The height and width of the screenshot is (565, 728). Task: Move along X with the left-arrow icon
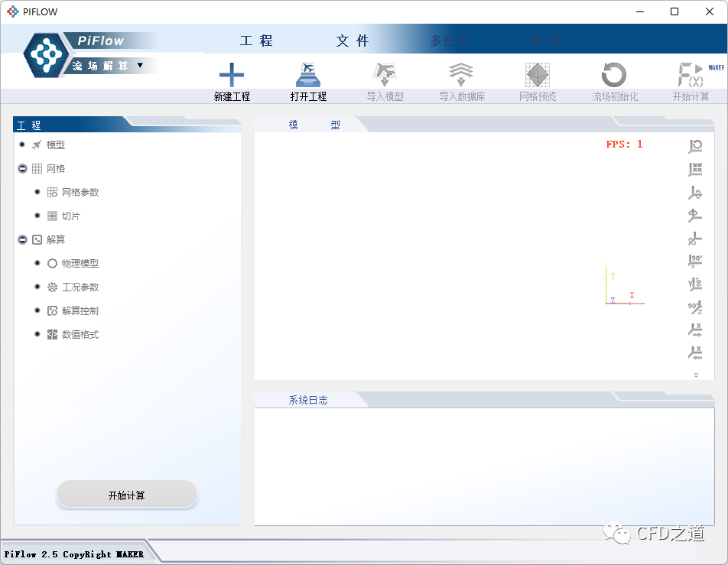695,352
